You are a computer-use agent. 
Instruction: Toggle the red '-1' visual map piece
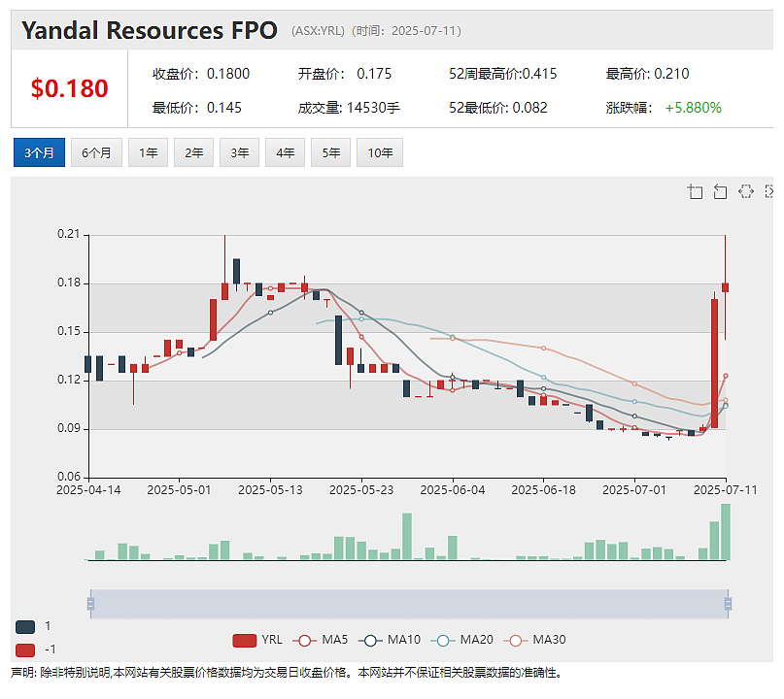pos(25,650)
